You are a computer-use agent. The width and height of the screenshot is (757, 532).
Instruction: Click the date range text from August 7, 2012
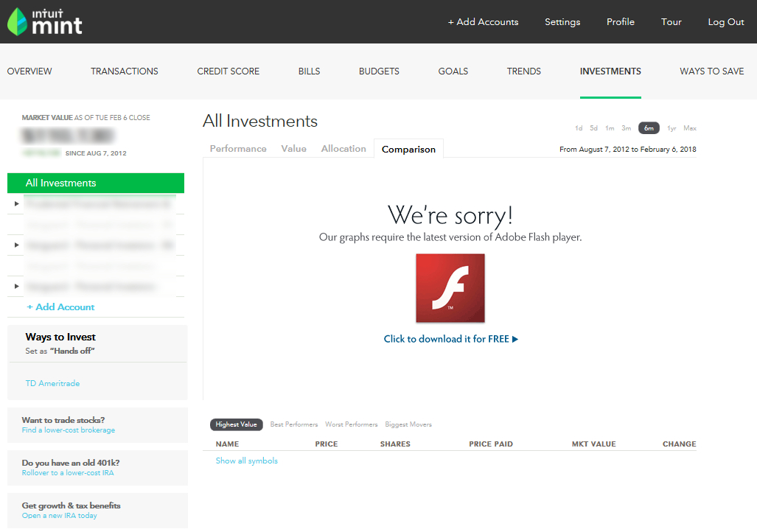click(627, 149)
